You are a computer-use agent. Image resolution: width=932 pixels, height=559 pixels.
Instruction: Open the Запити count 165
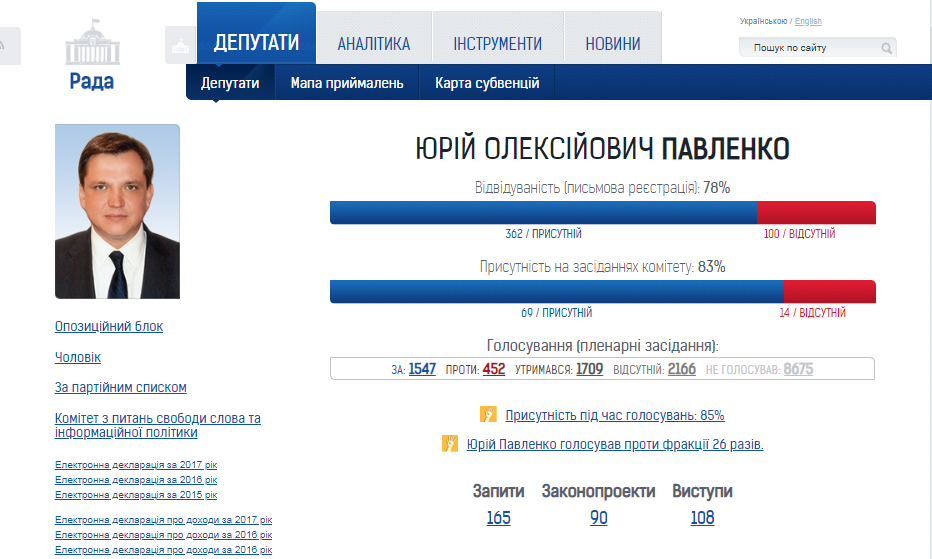(498, 517)
